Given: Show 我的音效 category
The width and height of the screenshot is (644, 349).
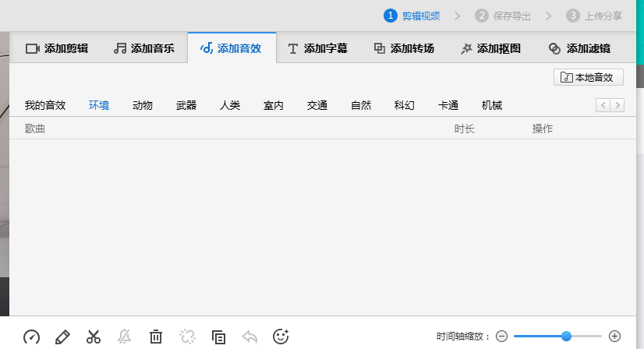Looking at the screenshot, I should pyautogui.click(x=45, y=105).
